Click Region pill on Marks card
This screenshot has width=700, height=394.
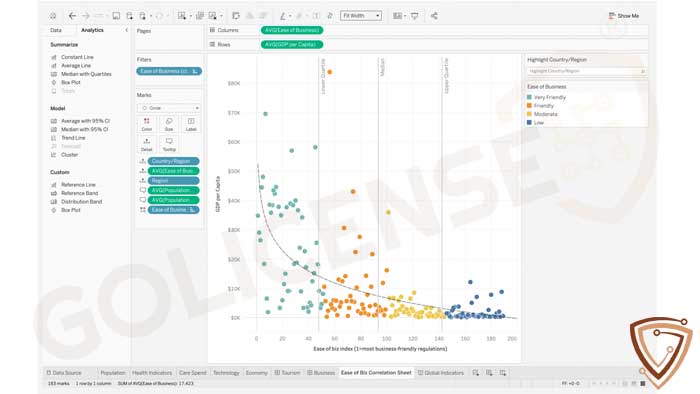click(x=173, y=181)
